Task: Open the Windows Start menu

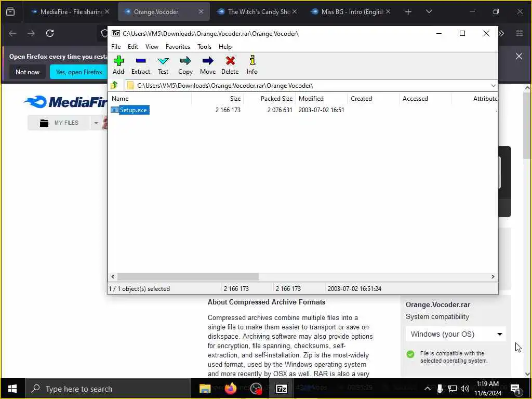Action: tap(12, 389)
